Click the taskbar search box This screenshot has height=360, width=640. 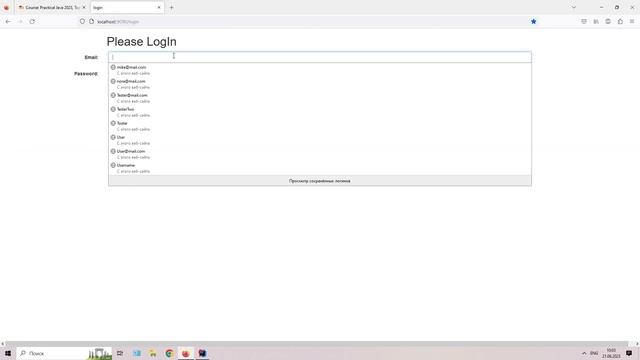[64, 353]
